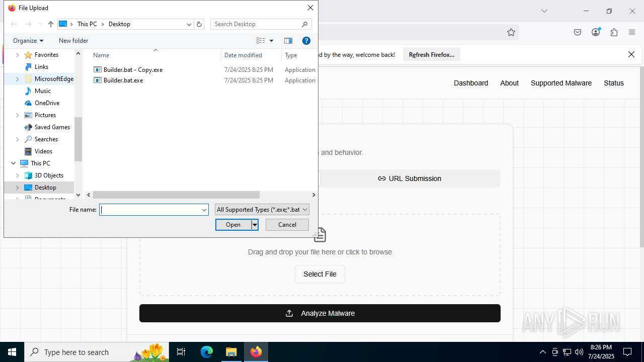This screenshot has height=362, width=644.
Task: Change view layout icon in dialog
Action: point(261,41)
